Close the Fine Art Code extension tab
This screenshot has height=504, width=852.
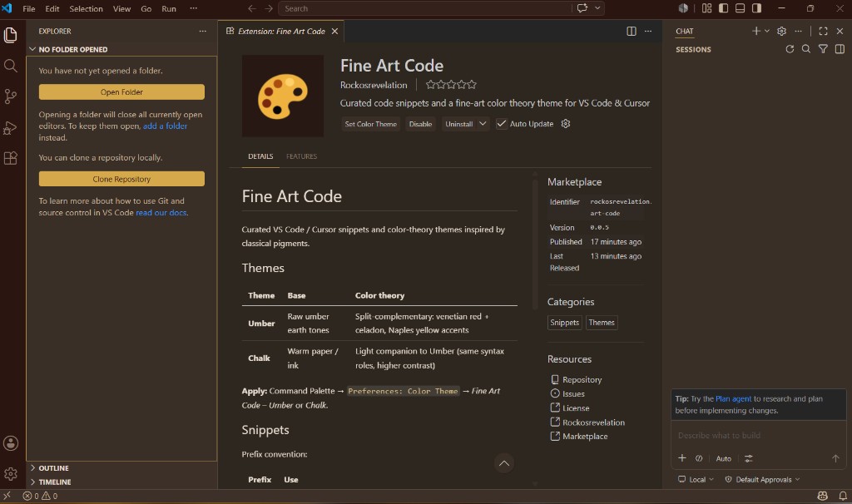334,32
